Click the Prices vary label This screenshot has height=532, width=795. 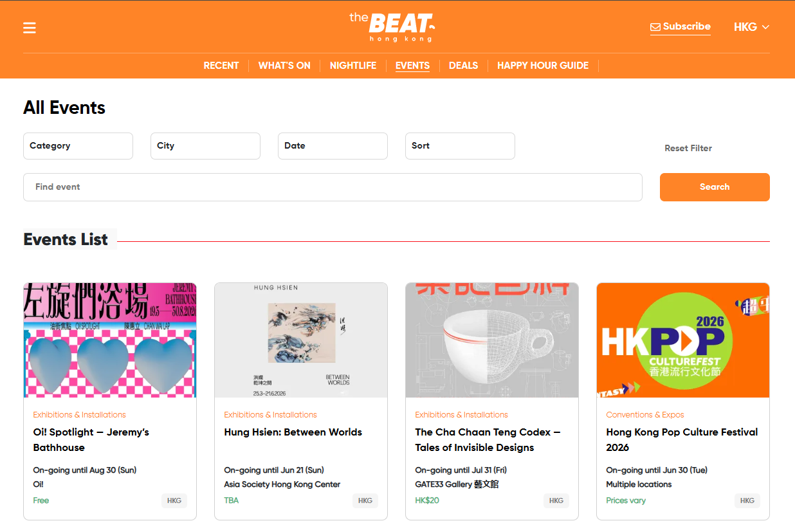click(x=626, y=500)
